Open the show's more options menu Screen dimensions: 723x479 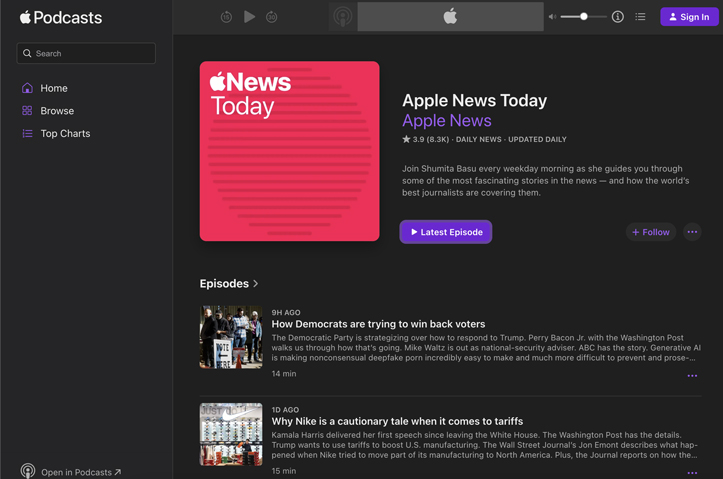692,232
